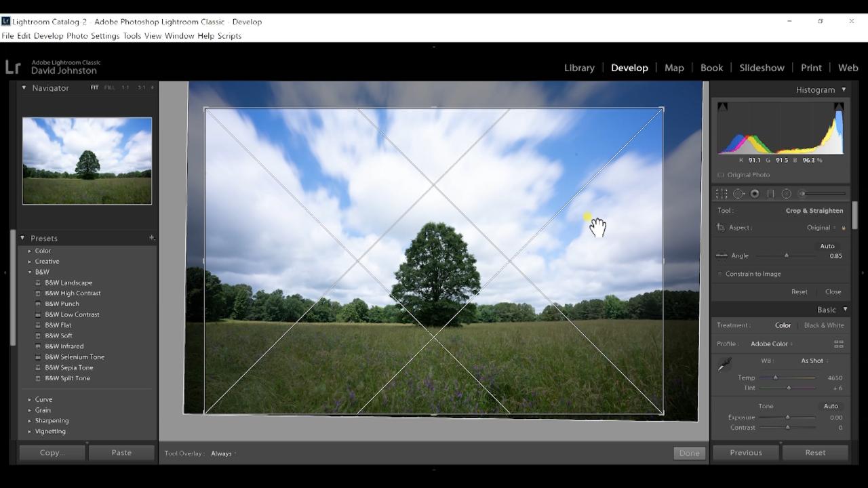
Task: Enable the Constrain to Image checkbox
Action: coord(720,274)
